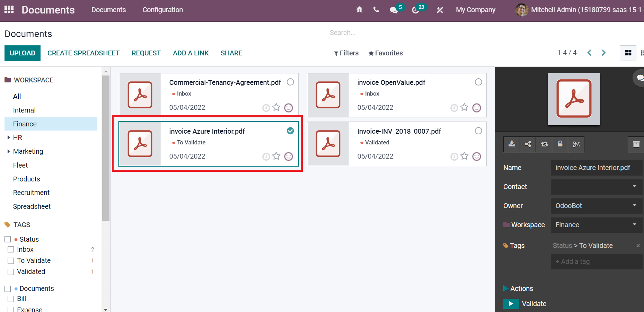Check the Validated tag checkbox
Screen dimensions: 644x312
tap(11, 271)
